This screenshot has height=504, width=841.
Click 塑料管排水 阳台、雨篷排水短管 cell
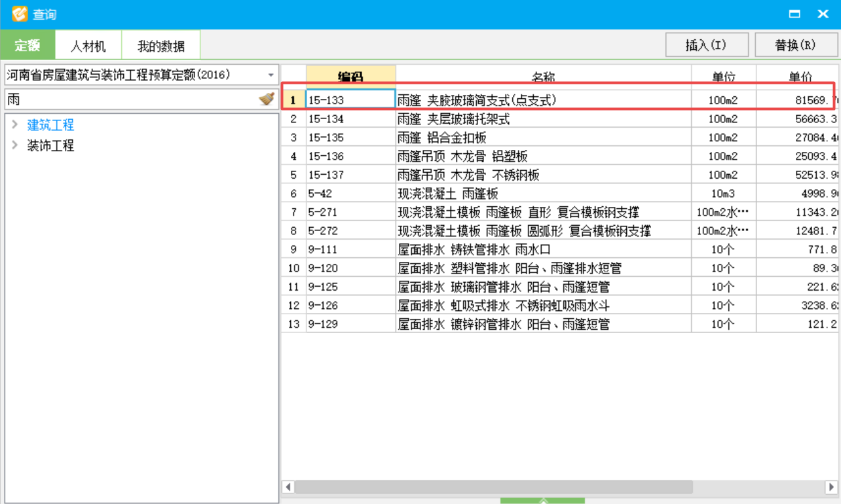[x=544, y=268]
